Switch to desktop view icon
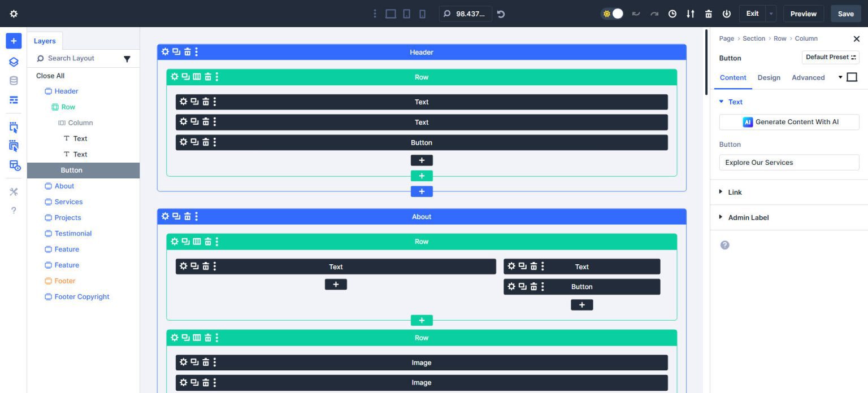This screenshot has width=868, height=393. [390, 14]
